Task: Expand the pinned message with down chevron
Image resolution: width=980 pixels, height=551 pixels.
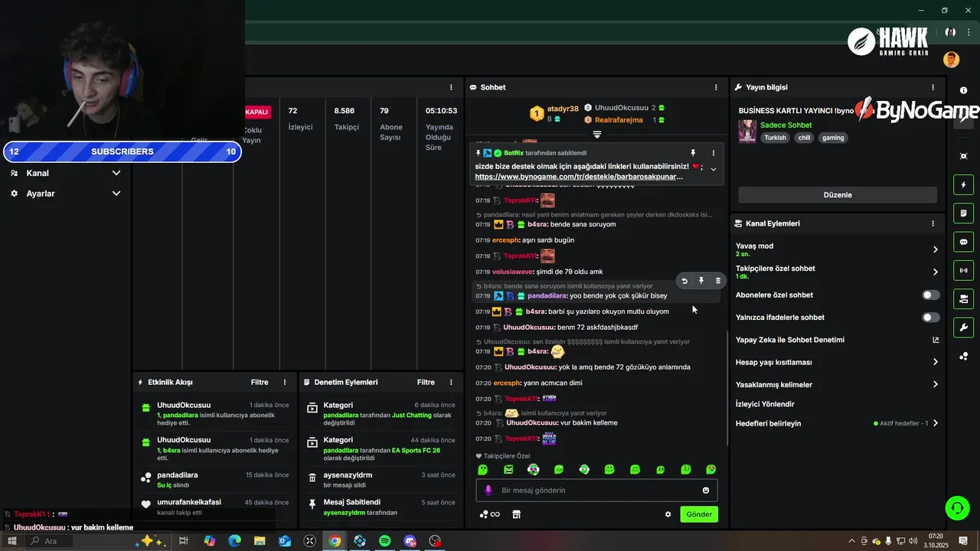Action: coord(714,169)
